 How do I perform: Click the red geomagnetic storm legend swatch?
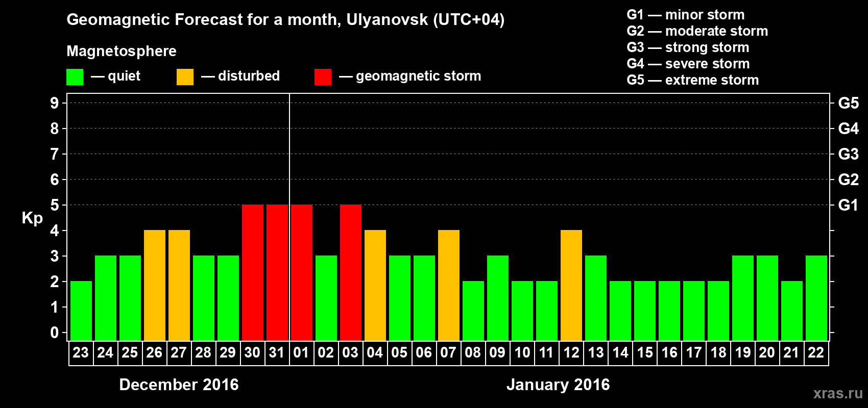coord(323,77)
